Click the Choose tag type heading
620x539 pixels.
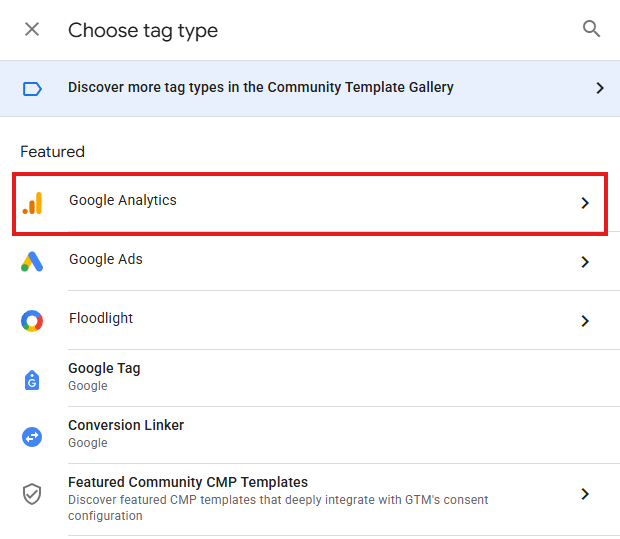click(x=143, y=31)
